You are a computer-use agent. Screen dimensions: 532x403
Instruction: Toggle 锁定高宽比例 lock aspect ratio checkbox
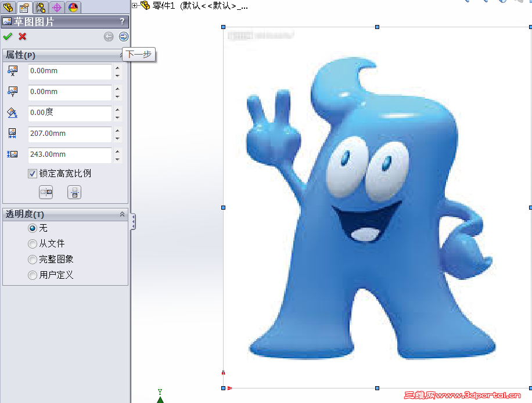[32, 174]
